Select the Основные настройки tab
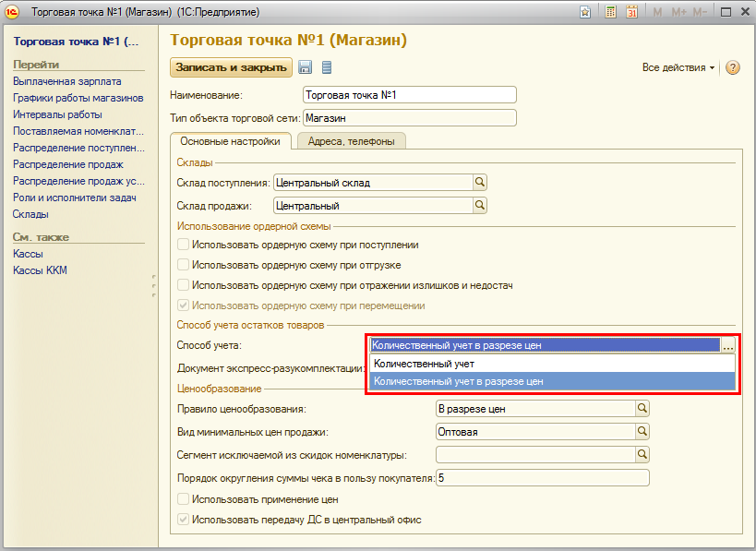Viewport: 756px width, 551px height. coord(230,141)
